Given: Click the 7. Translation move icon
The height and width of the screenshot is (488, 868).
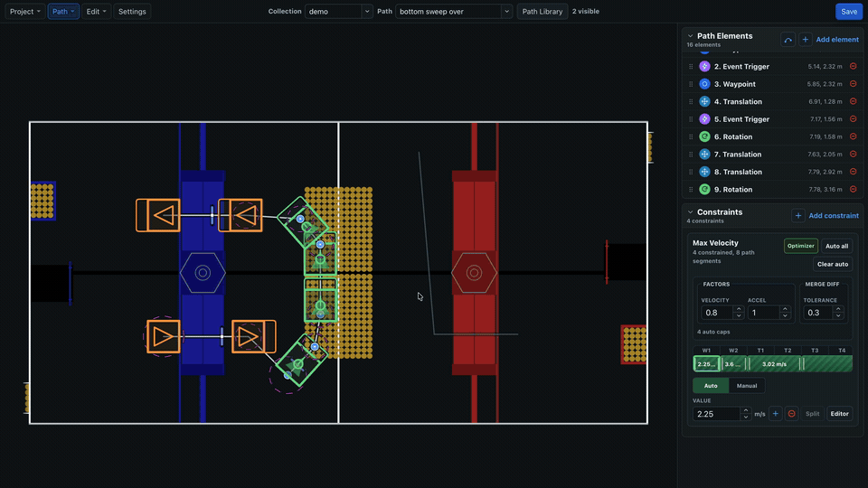Looking at the screenshot, I should click(704, 155).
